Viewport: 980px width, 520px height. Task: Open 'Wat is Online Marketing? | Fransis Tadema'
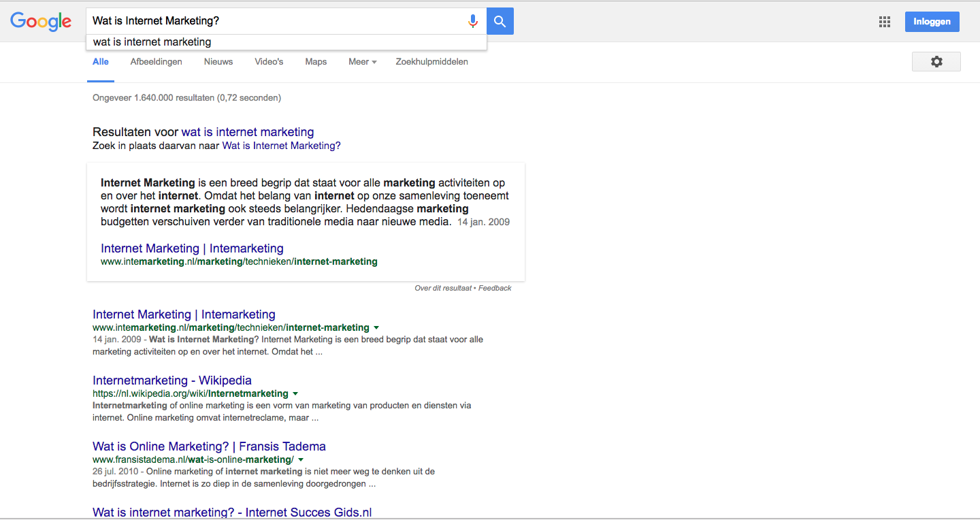coord(209,446)
